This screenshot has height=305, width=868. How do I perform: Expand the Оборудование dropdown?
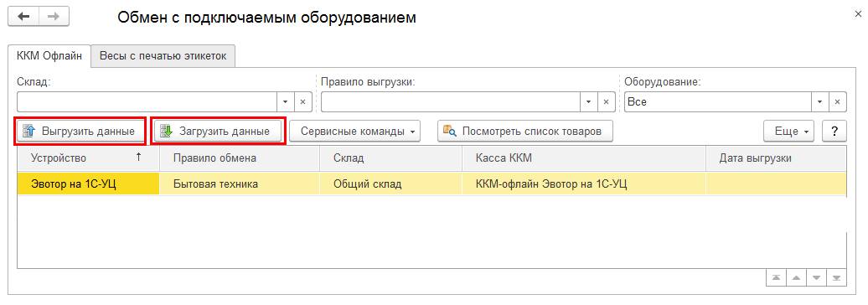(x=820, y=102)
